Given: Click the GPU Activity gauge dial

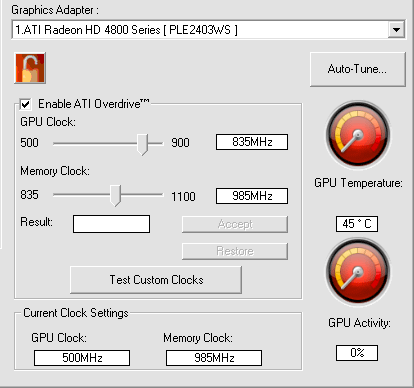Looking at the screenshot, I should tap(358, 272).
